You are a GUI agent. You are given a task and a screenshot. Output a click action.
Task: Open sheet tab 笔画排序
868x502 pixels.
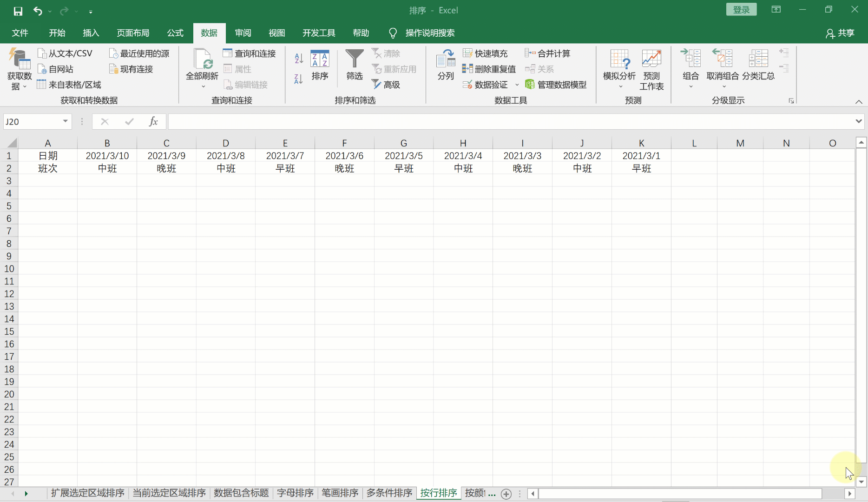coord(340,493)
